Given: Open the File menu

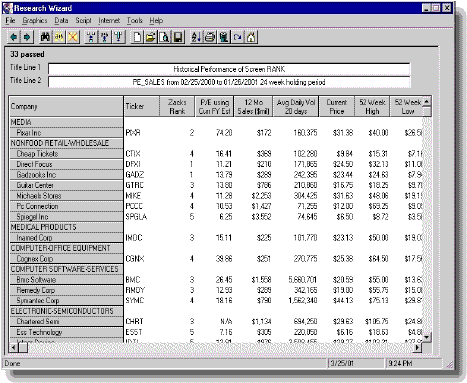Looking at the screenshot, I should pyautogui.click(x=10, y=21).
